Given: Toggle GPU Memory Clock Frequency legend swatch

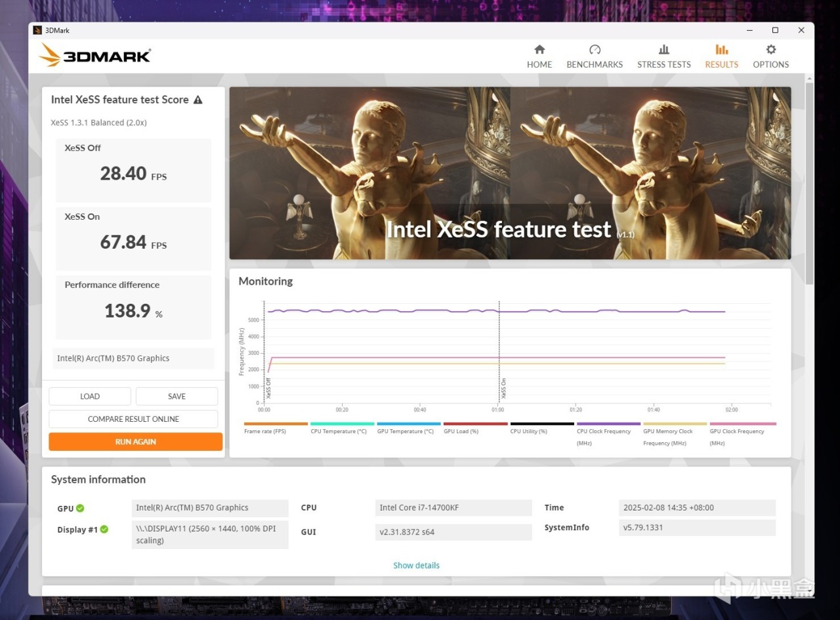Looking at the screenshot, I should 675,424.
